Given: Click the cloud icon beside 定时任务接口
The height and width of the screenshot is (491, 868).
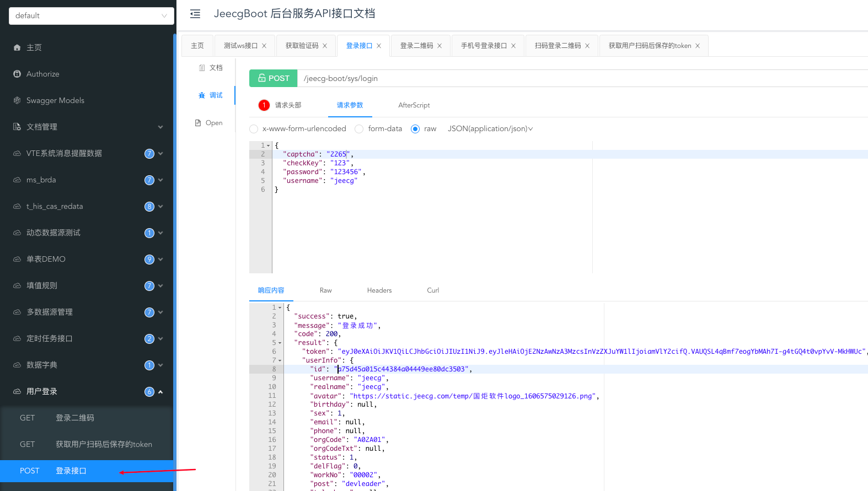Looking at the screenshot, I should (x=17, y=338).
